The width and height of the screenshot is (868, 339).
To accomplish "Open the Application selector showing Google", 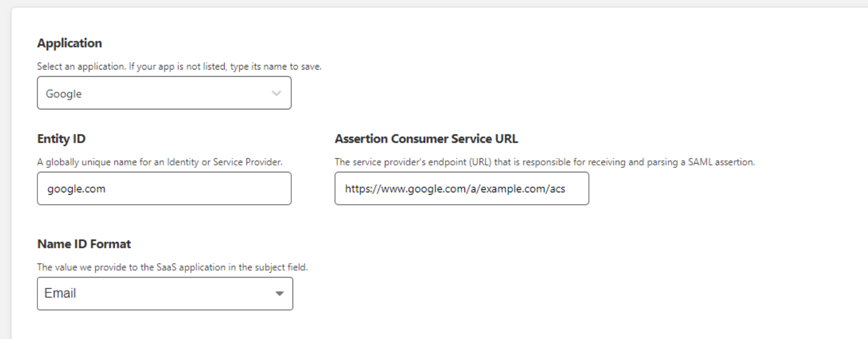I will [x=164, y=93].
